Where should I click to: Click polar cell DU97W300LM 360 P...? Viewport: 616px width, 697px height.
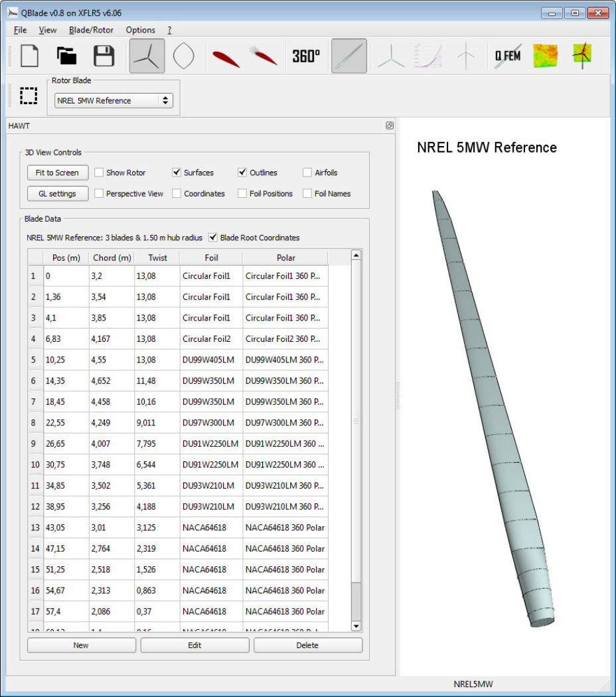pyautogui.click(x=285, y=423)
